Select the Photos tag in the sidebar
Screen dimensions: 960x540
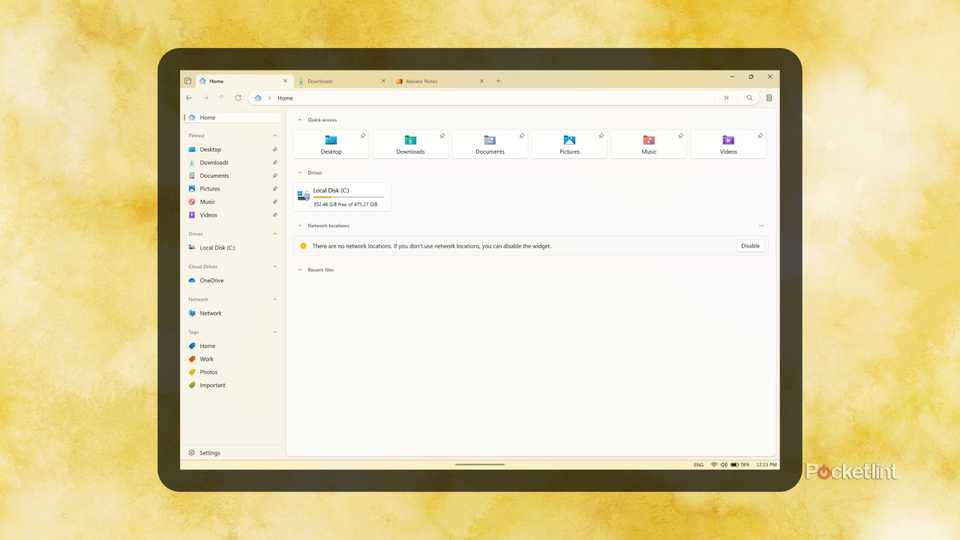point(233,372)
